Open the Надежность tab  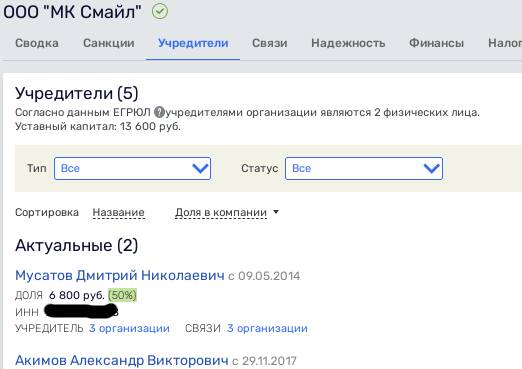348,43
